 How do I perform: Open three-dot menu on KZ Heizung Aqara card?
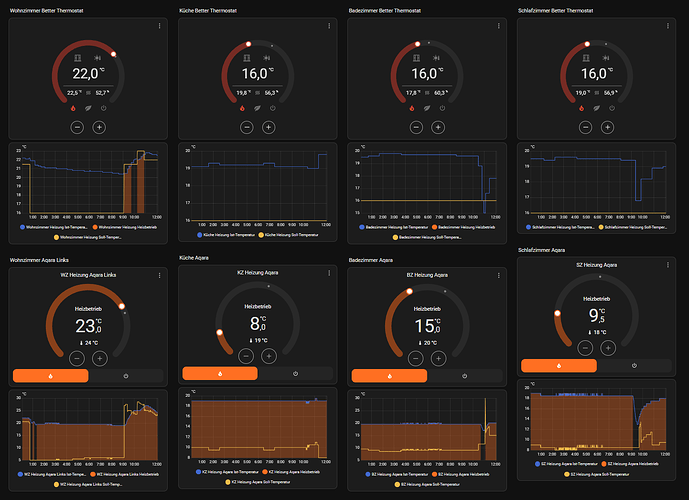[328, 273]
